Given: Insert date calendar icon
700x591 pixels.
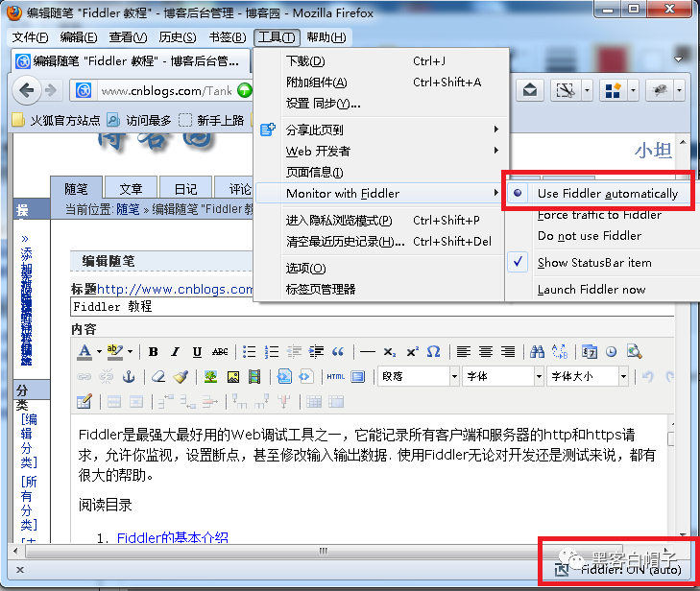Looking at the screenshot, I should 590,352.
